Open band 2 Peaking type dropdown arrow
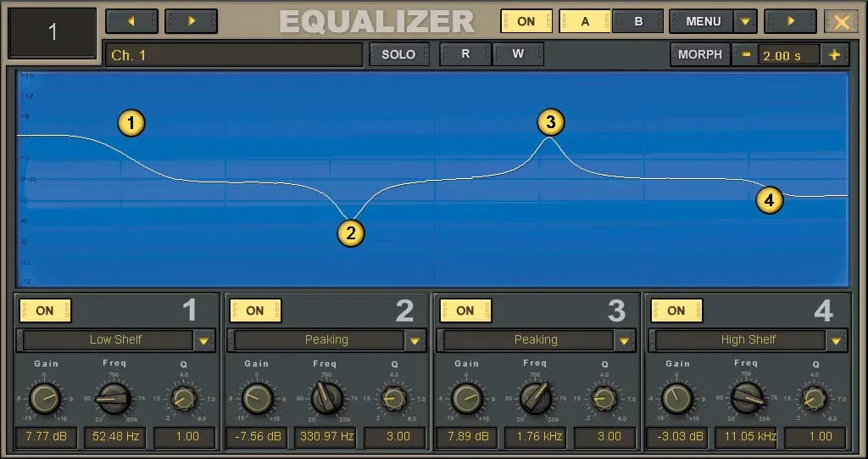The height and width of the screenshot is (459, 868). (x=415, y=340)
